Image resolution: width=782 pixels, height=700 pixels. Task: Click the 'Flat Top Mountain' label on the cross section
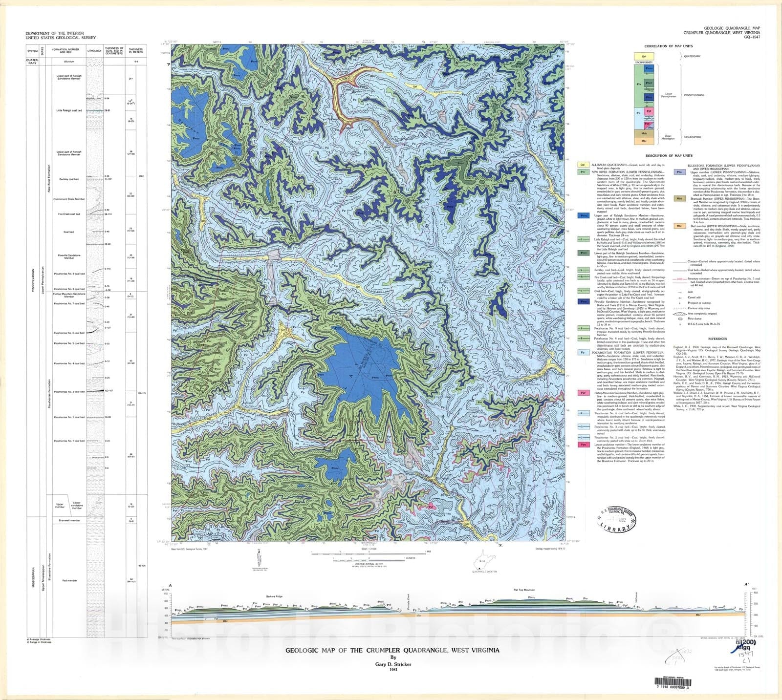(x=524, y=590)
